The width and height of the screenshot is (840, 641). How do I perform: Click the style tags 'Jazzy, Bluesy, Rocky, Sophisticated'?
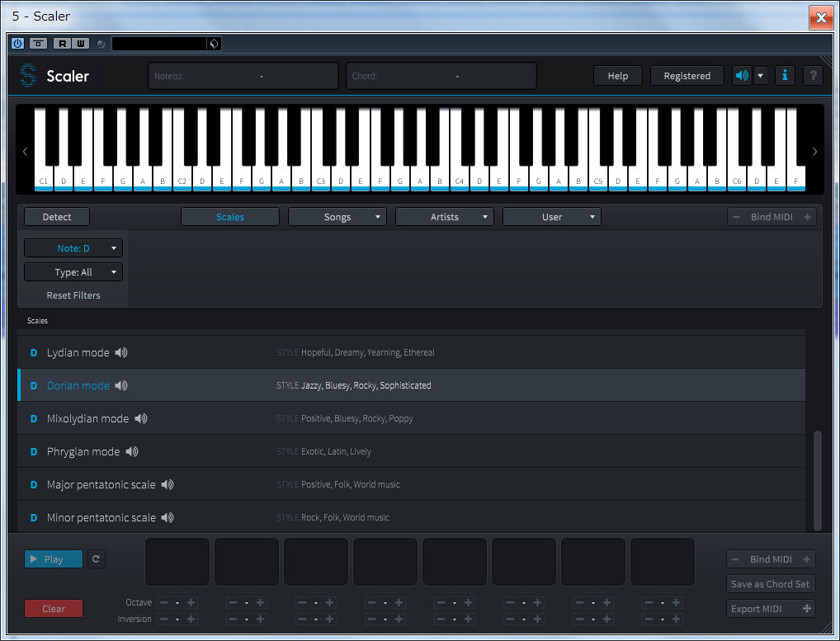coord(366,385)
